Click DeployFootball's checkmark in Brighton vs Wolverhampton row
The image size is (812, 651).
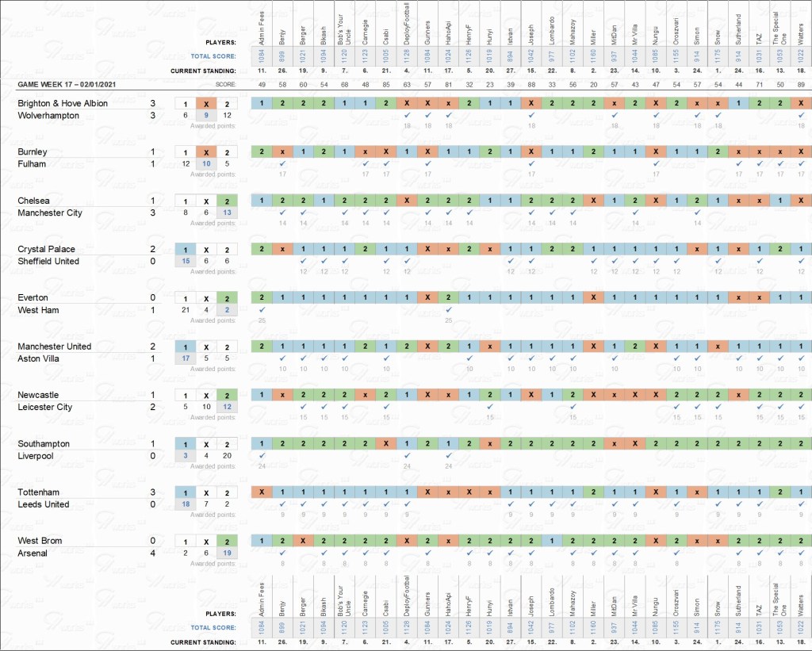406,115
